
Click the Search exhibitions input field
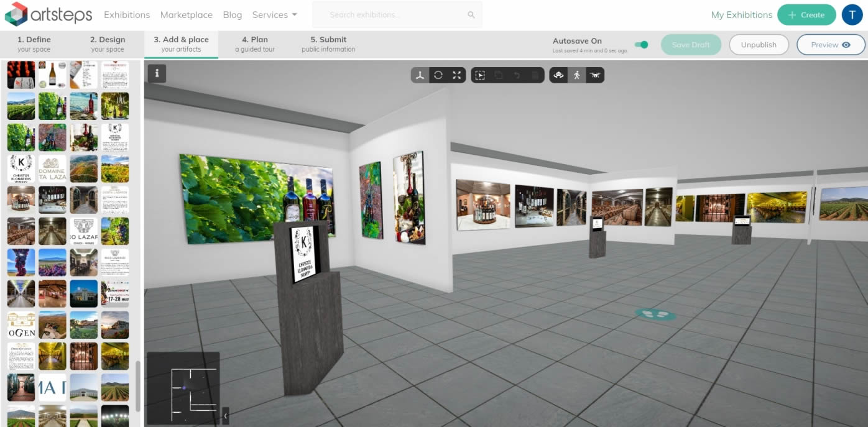coord(392,15)
